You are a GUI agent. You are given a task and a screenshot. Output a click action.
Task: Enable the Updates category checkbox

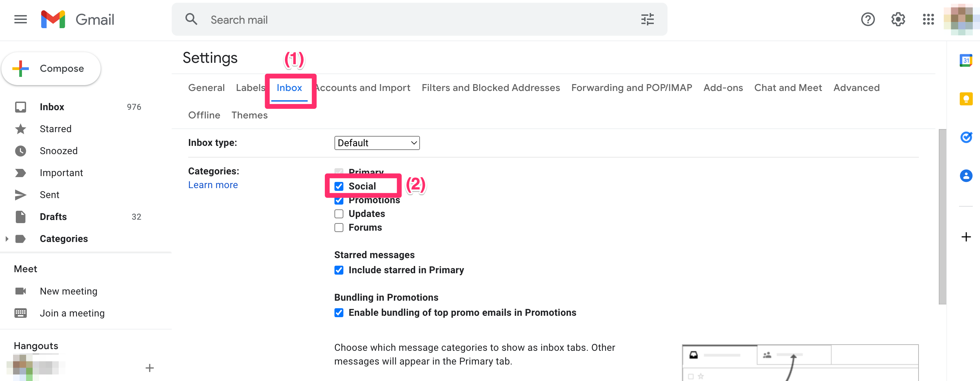[x=339, y=214]
